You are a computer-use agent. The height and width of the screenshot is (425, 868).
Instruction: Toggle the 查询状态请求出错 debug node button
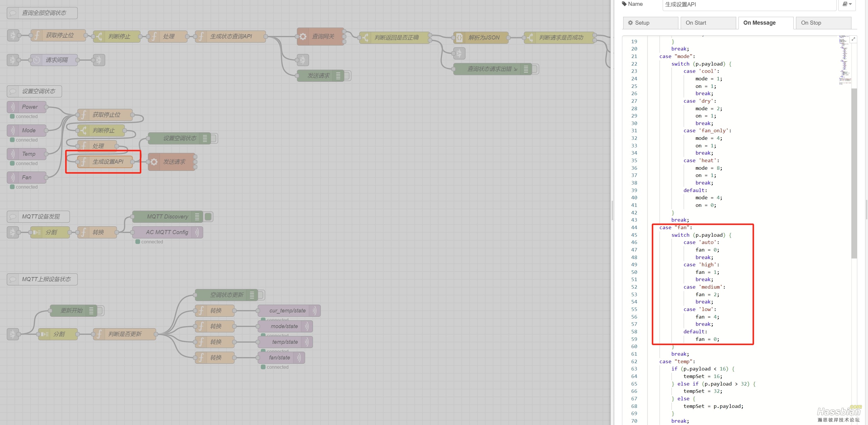click(x=535, y=69)
